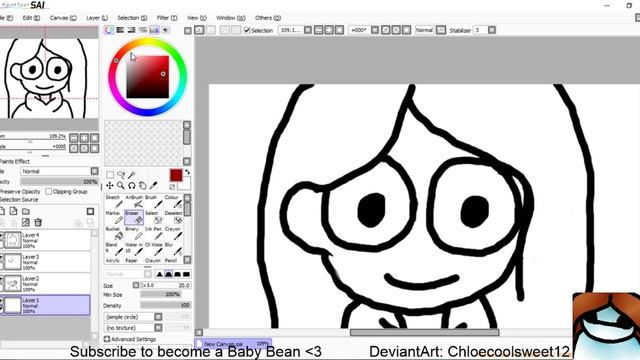Adjust the brush Density slider
640x360 pixels.
(x=165, y=305)
